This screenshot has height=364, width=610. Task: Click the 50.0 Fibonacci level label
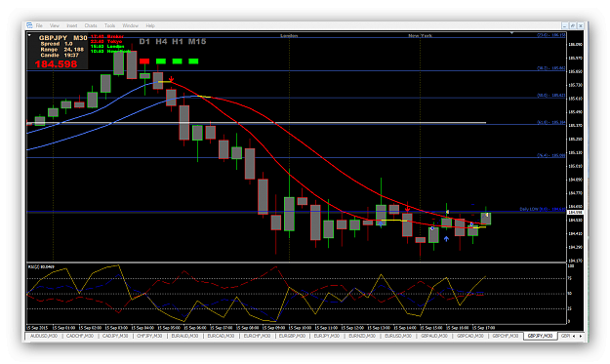point(550,96)
